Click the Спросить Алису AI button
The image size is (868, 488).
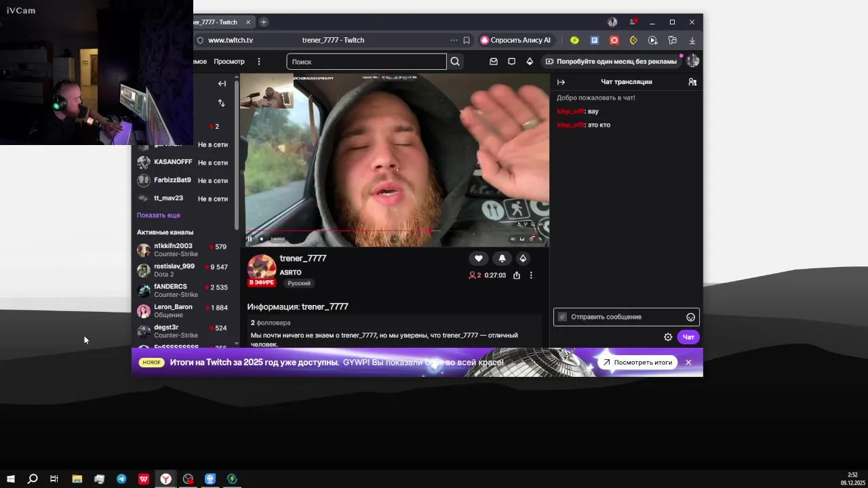[x=516, y=40]
